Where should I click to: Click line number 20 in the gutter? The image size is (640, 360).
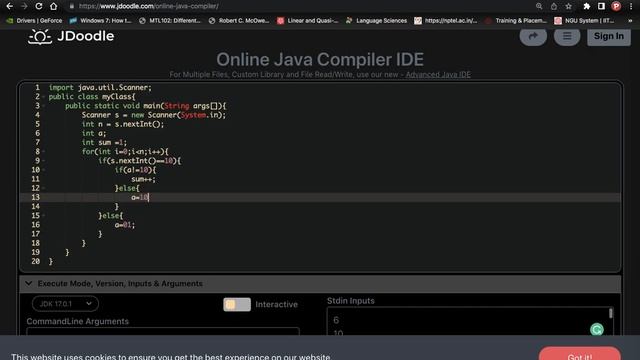36,261
